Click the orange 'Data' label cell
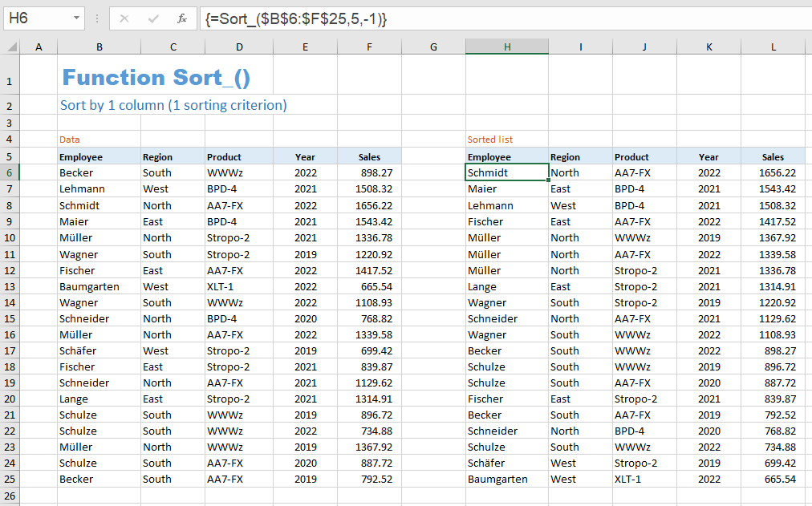The width and height of the screenshot is (812, 506). click(69, 140)
